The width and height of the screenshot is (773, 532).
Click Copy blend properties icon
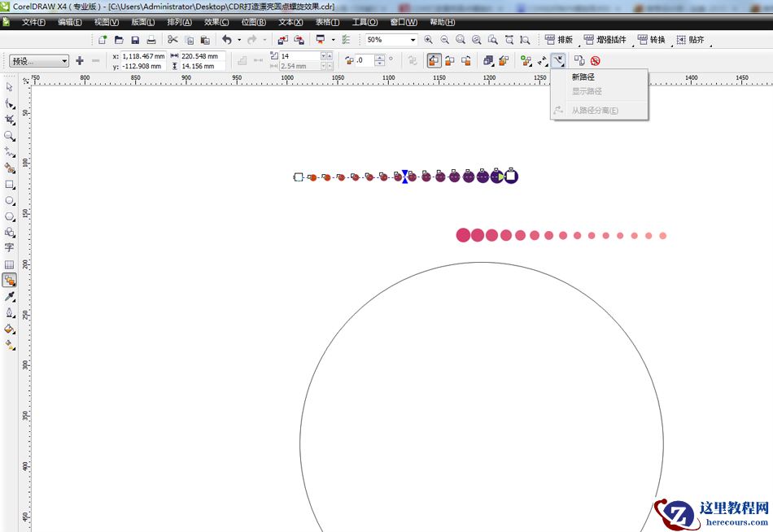pyautogui.click(x=579, y=61)
